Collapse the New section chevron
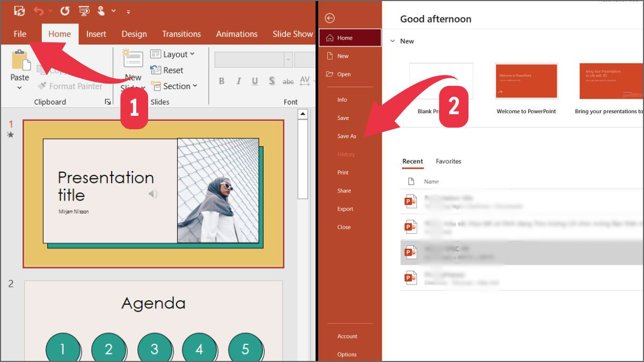Viewport: 644px width, 362px height. (391, 41)
